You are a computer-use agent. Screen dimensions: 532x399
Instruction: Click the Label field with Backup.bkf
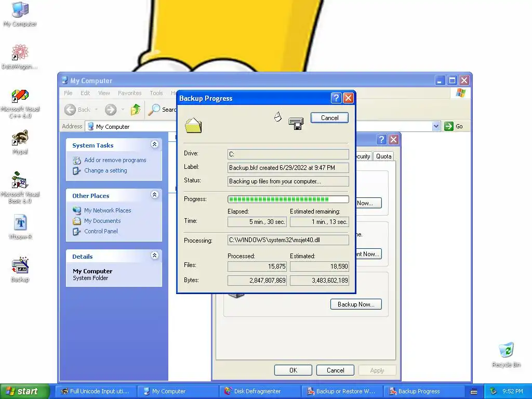[288, 168]
